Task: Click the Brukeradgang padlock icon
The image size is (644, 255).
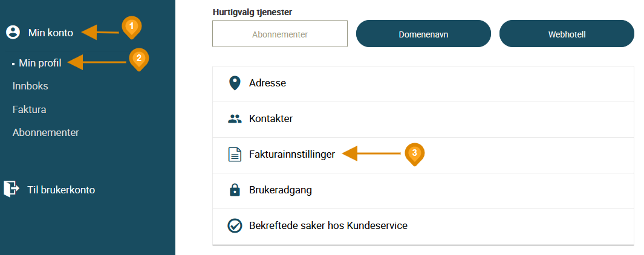Action: (235, 190)
